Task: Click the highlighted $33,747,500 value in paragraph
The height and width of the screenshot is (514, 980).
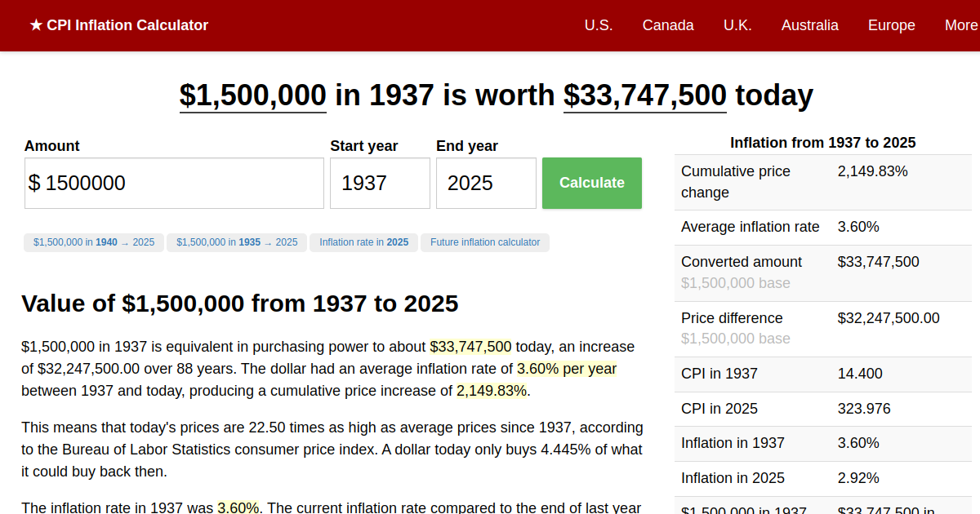Action: point(470,346)
